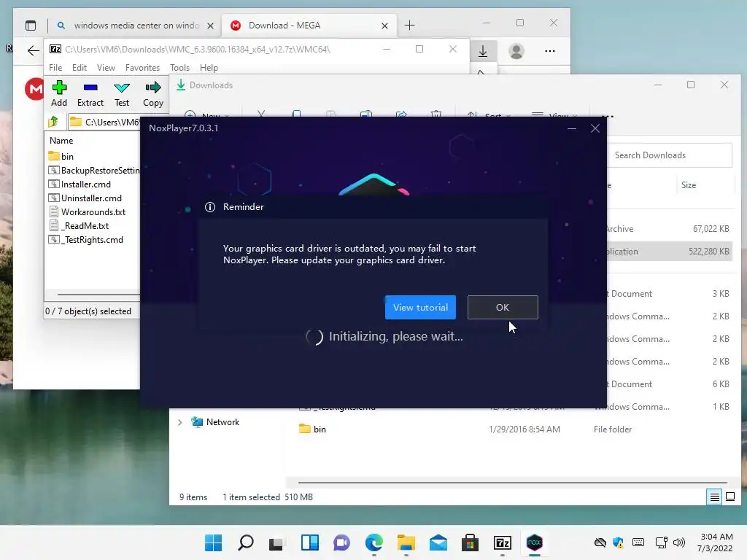Image resolution: width=747 pixels, height=560 pixels.
Task: Open the clock and date flyout
Action: [716, 542]
